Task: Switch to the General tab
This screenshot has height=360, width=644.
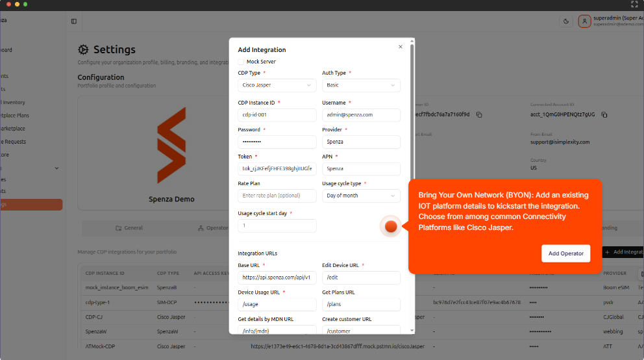Action: tap(129, 228)
